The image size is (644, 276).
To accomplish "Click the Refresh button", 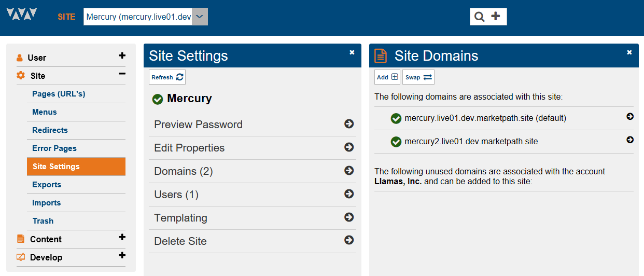I will (167, 77).
